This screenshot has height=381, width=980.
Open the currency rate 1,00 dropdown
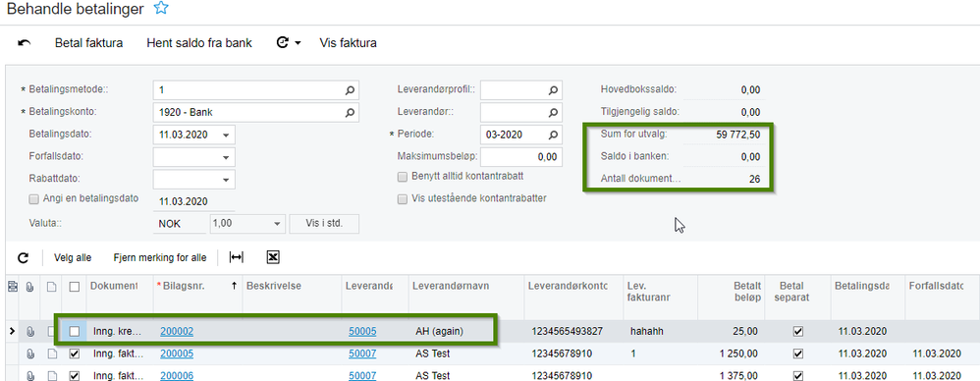tap(277, 224)
